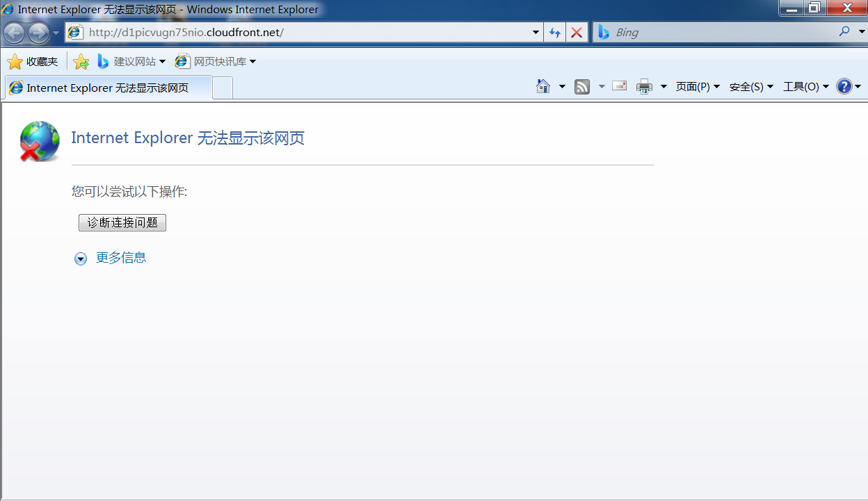Click the Home icon in command bar
868x501 pixels.
point(544,86)
